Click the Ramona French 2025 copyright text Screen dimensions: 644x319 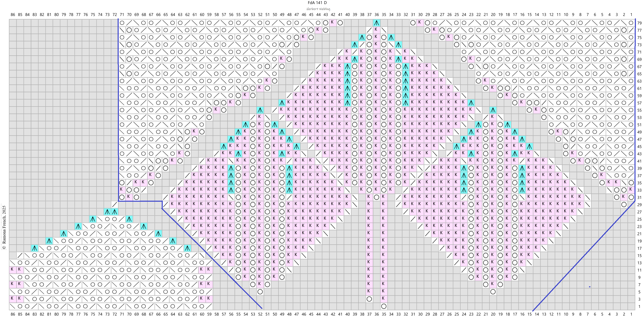point(4,227)
